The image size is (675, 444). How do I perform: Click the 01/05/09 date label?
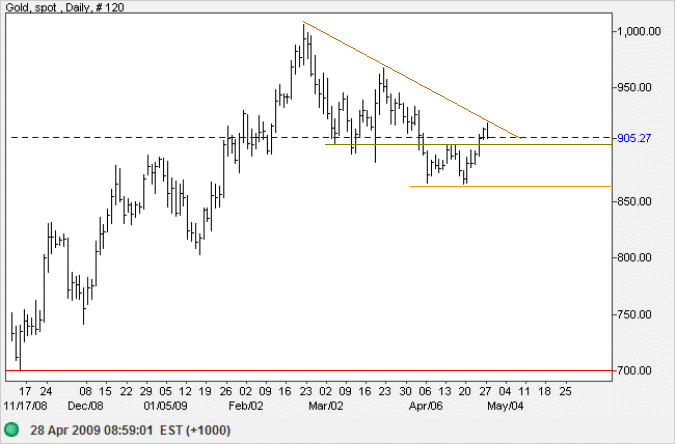[x=166, y=406]
